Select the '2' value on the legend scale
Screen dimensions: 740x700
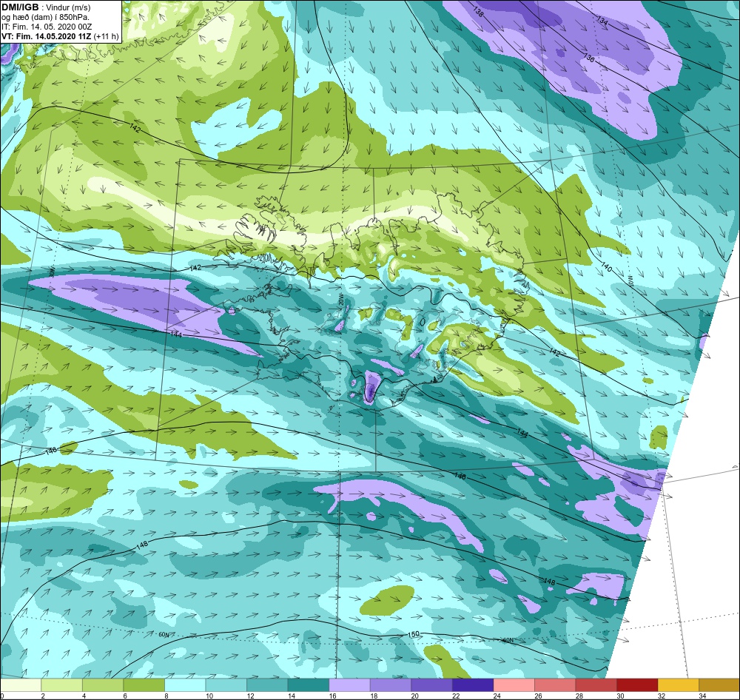click(x=43, y=696)
